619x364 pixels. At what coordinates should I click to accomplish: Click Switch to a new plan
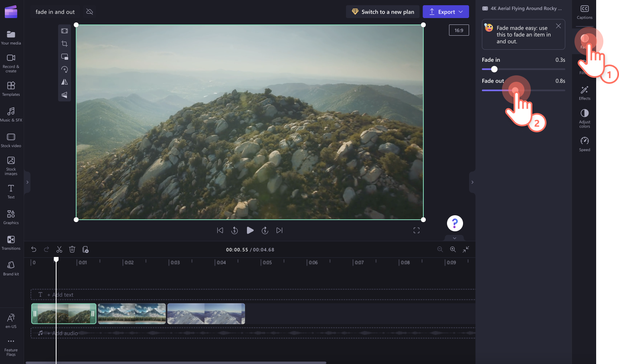coord(382,12)
